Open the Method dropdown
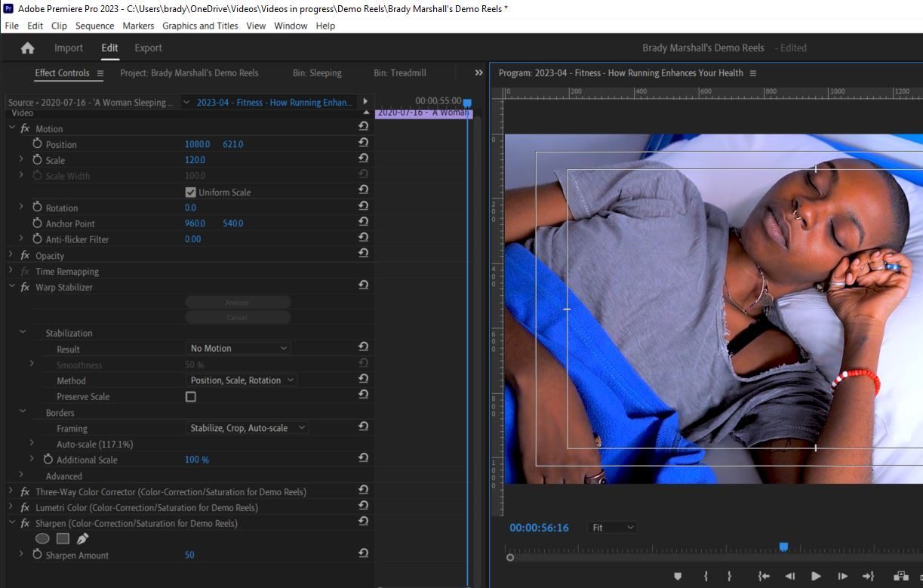This screenshot has width=923, height=588. click(242, 380)
